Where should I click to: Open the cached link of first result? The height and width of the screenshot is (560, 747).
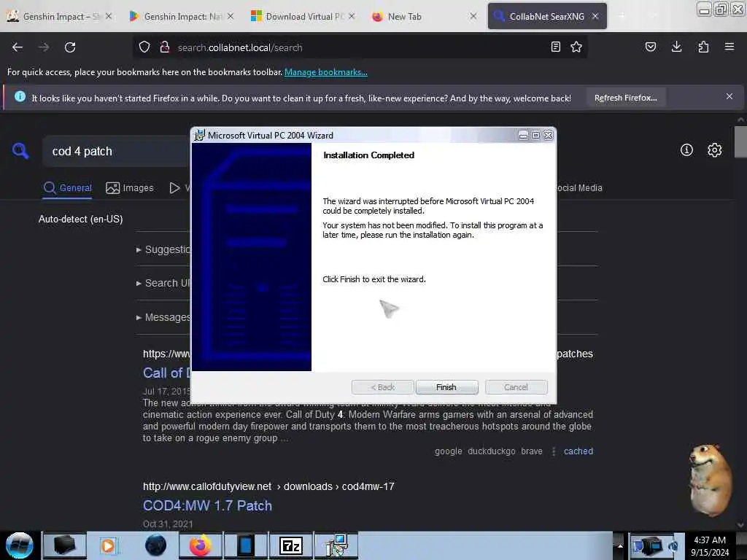(578, 451)
